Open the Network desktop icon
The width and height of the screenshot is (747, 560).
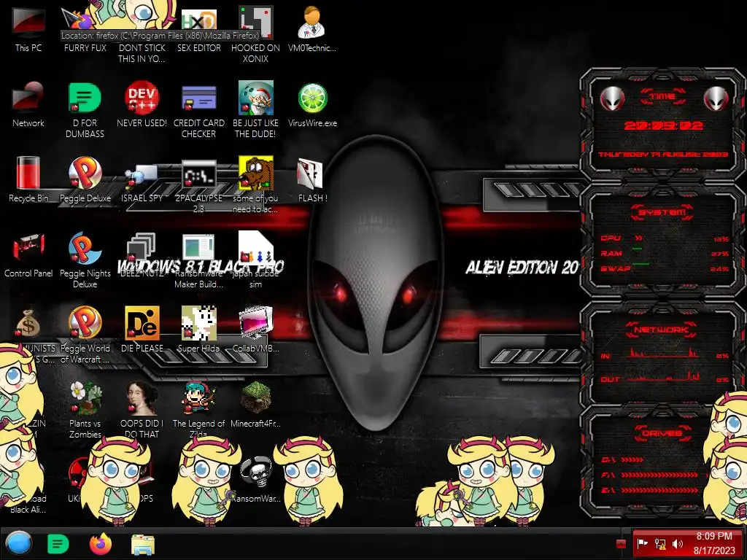click(28, 105)
